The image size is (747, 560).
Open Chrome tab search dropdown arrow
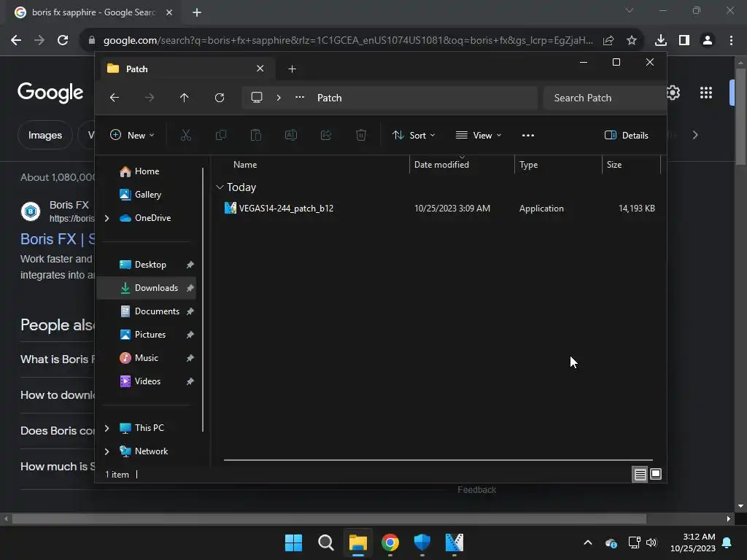630,10
